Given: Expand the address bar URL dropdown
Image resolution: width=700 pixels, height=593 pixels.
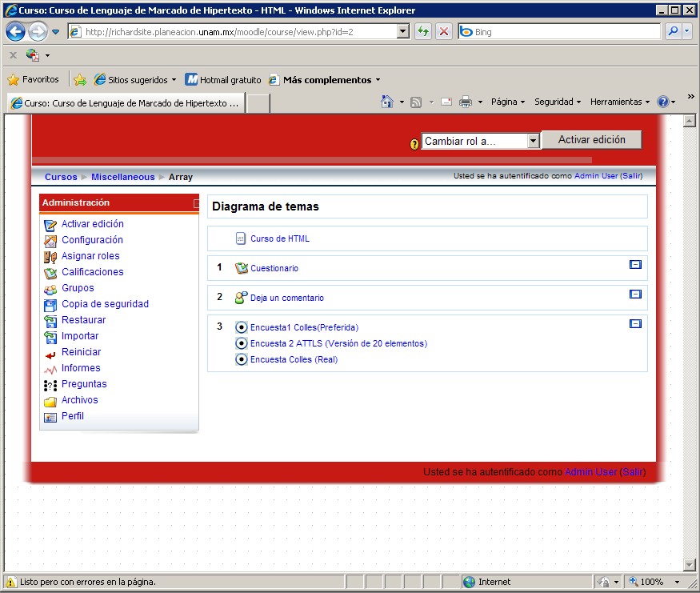Looking at the screenshot, I should pos(403,32).
